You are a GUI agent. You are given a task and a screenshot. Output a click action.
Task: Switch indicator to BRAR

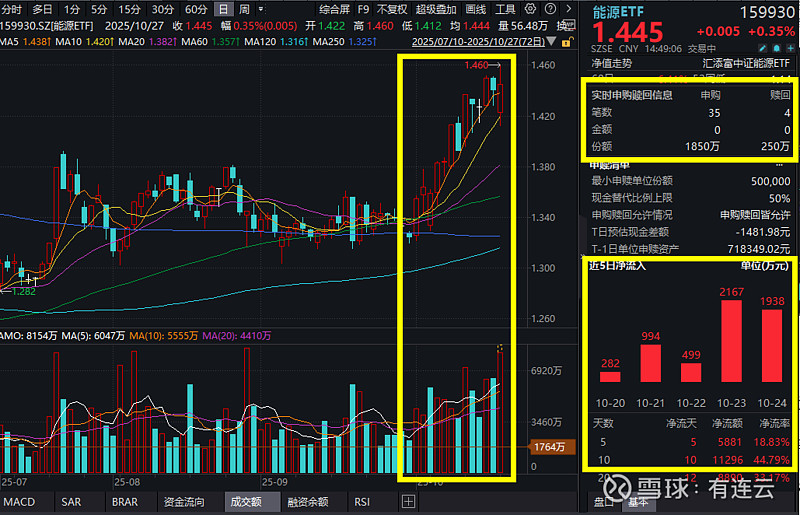click(x=124, y=502)
